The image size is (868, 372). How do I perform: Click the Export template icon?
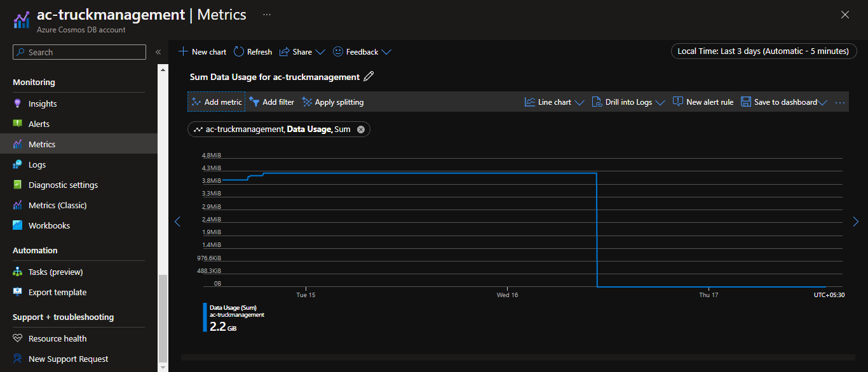tap(17, 292)
